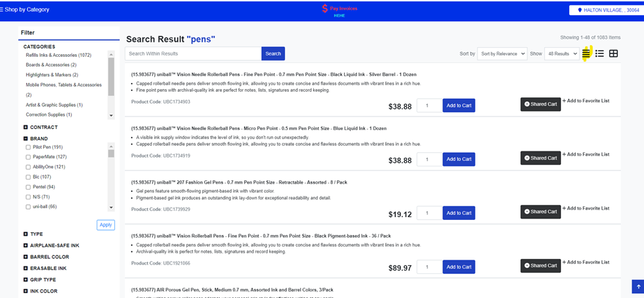Screen dimensions: 644x298
Task: Check the uni-ball brand checkbox
Action: [x=28, y=207]
